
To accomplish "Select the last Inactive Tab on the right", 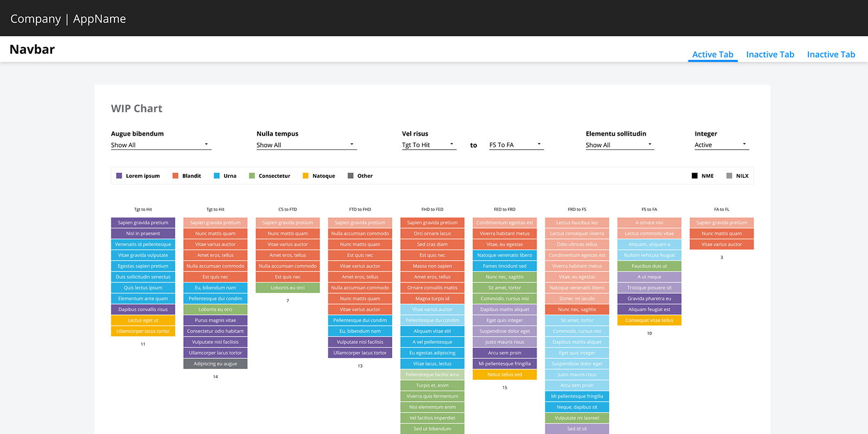I will click(x=831, y=54).
